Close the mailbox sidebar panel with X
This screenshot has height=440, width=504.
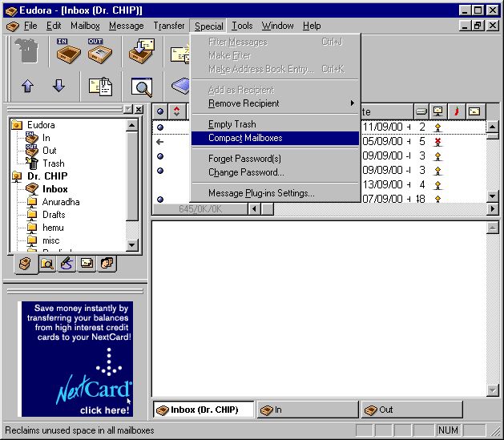click(x=139, y=109)
